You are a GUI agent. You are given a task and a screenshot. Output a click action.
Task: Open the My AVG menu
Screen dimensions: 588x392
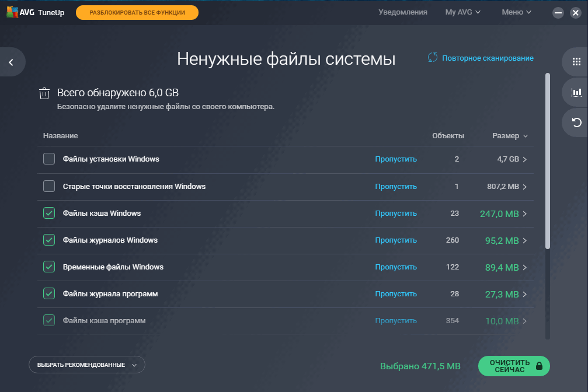pyautogui.click(x=462, y=12)
